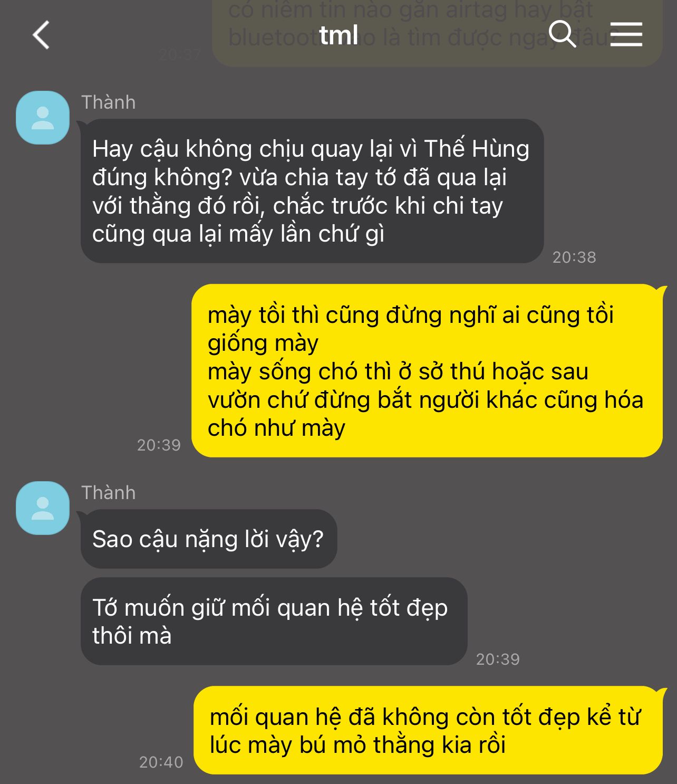Select yellow message 'mối quan hệ đã không'
Image resolution: width=677 pixels, height=784 pixels.
[x=428, y=730]
